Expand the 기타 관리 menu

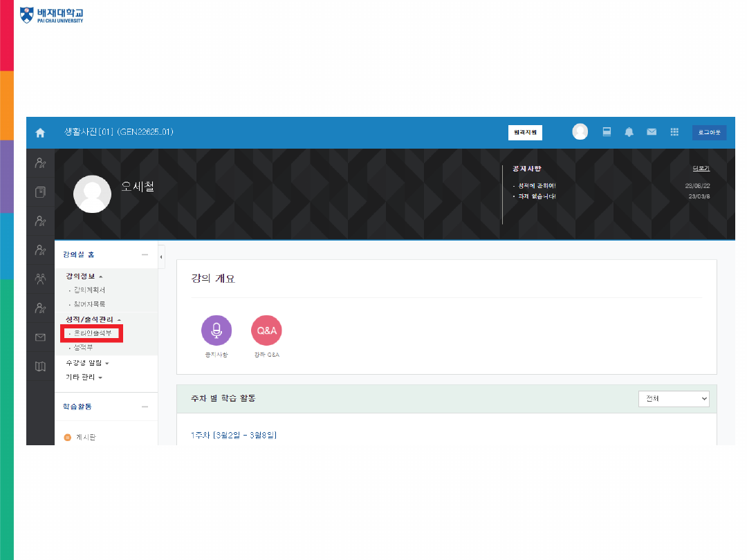pyautogui.click(x=84, y=377)
